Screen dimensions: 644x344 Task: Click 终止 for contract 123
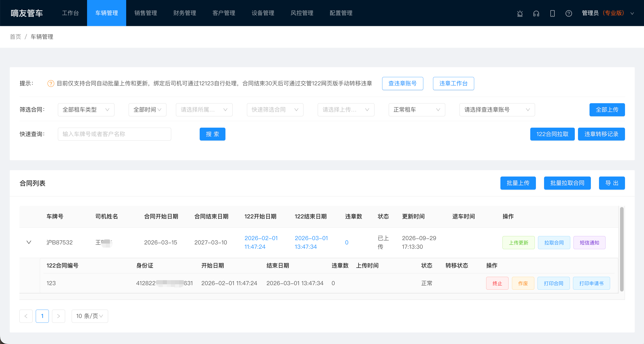(x=497, y=283)
